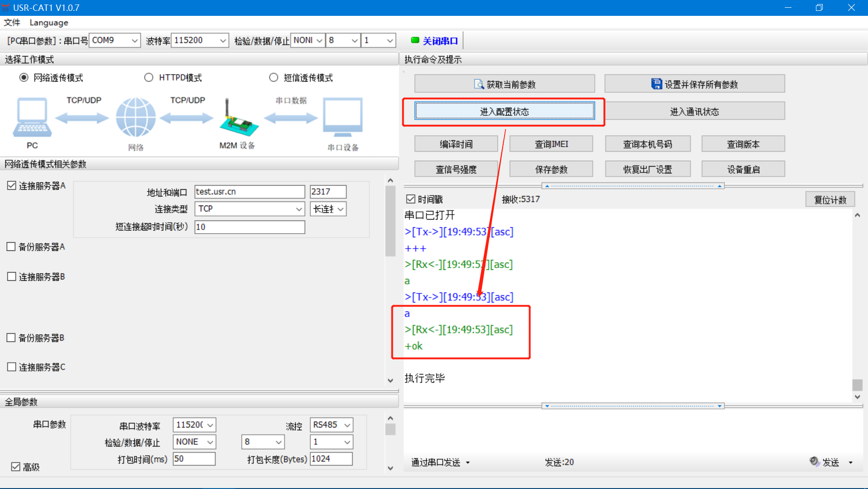The width and height of the screenshot is (868, 489).
Task: Click 保存参数 button
Action: tap(551, 169)
